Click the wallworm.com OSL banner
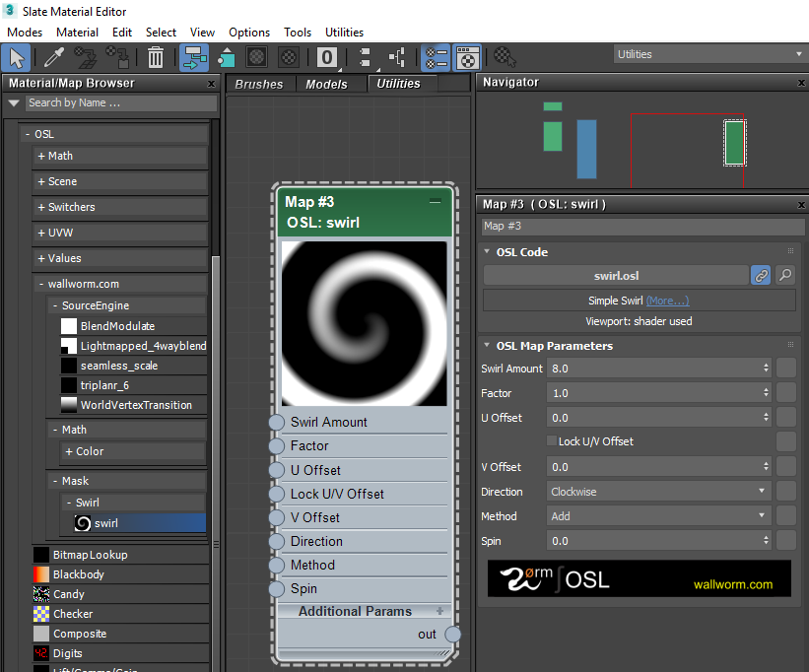Viewport: 809px width, 672px height. tap(640, 578)
